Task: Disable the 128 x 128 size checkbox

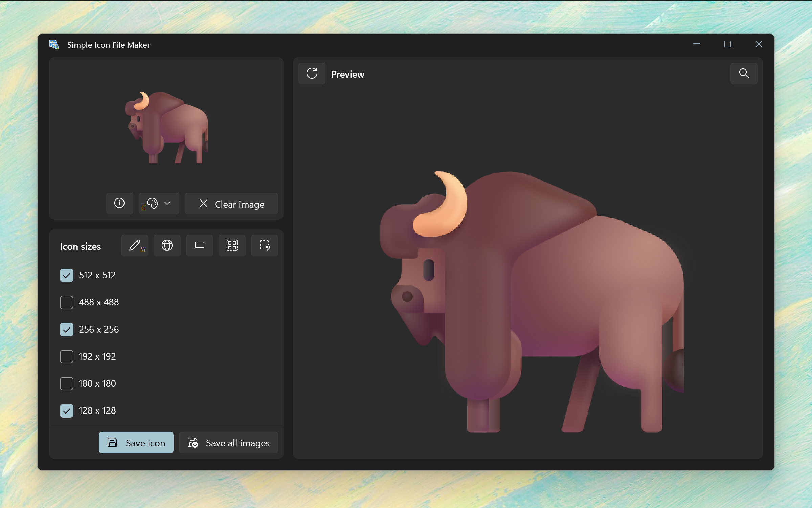Action: pos(67,411)
